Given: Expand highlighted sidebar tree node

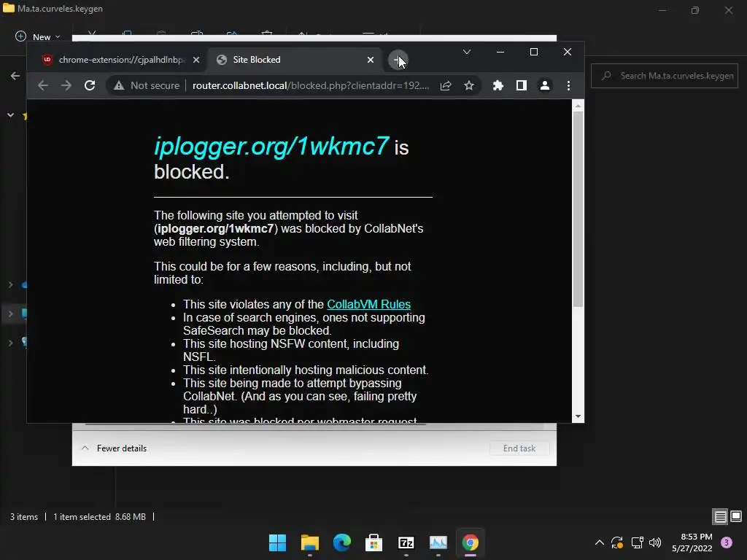Looking at the screenshot, I should [x=10, y=314].
